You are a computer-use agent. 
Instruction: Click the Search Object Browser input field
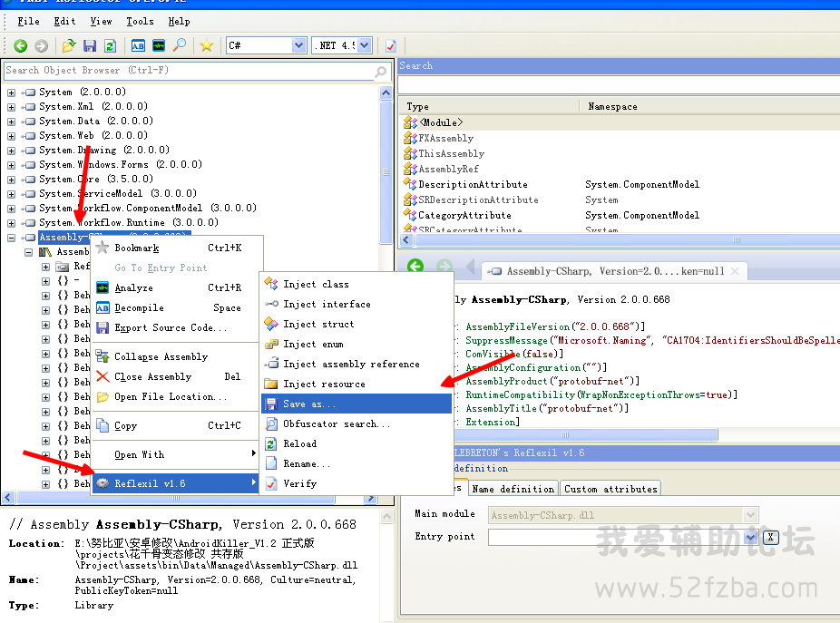coord(188,71)
